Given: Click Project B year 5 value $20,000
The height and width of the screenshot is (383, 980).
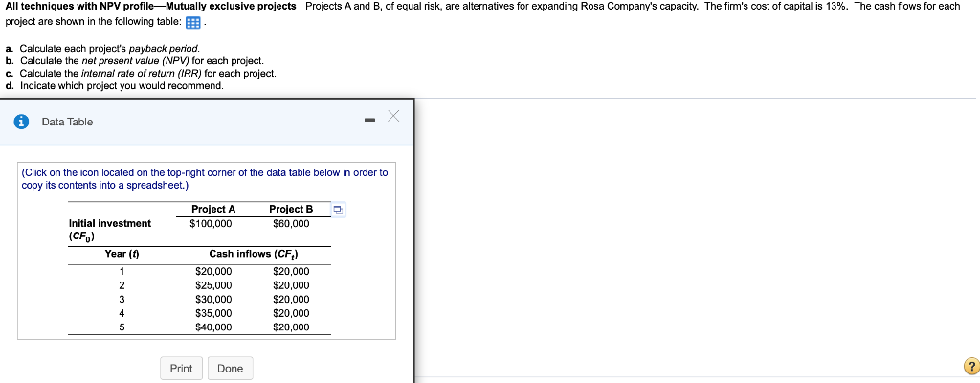Looking at the screenshot, I should pyautogui.click(x=291, y=327).
